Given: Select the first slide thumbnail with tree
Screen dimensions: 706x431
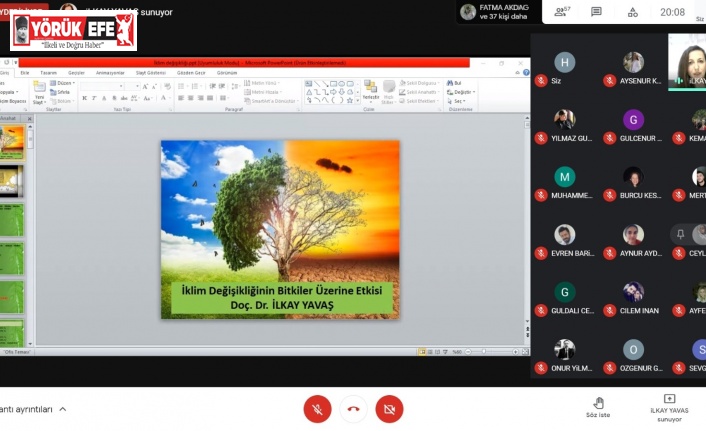Looking at the screenshot, I should tap(11, 142).
